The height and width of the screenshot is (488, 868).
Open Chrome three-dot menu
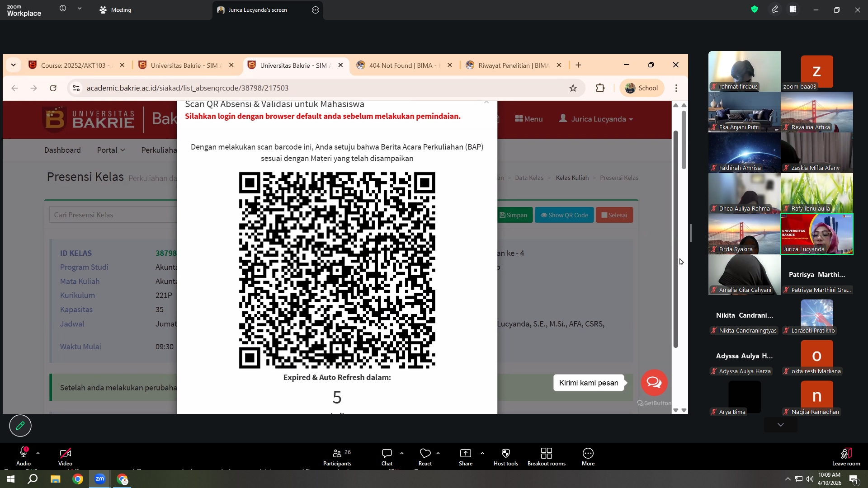676,88
